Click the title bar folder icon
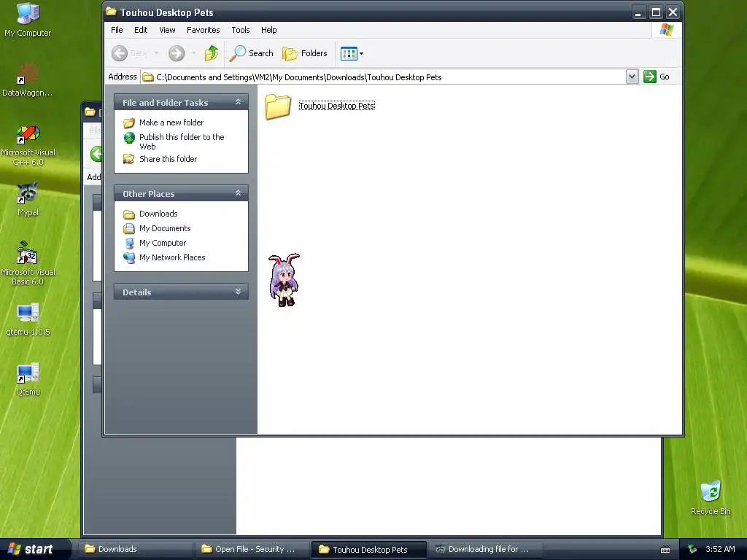This screenshot has height=560, width=747. tap(111, 12)
